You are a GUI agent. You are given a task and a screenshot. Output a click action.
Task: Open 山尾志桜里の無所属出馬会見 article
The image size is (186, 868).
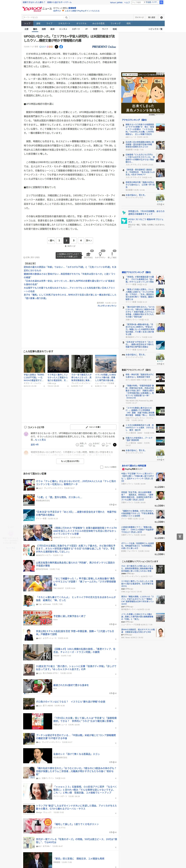(x=75, y=564)
